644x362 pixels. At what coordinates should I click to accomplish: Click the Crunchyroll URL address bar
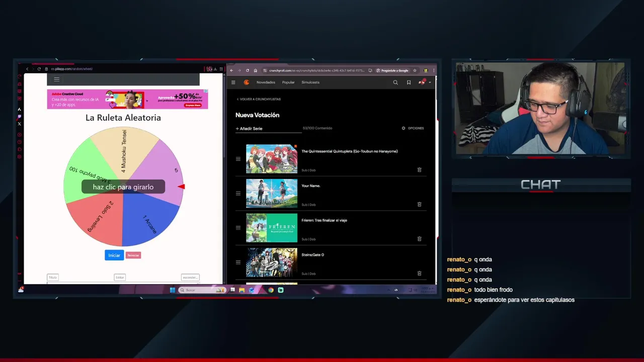317,70
